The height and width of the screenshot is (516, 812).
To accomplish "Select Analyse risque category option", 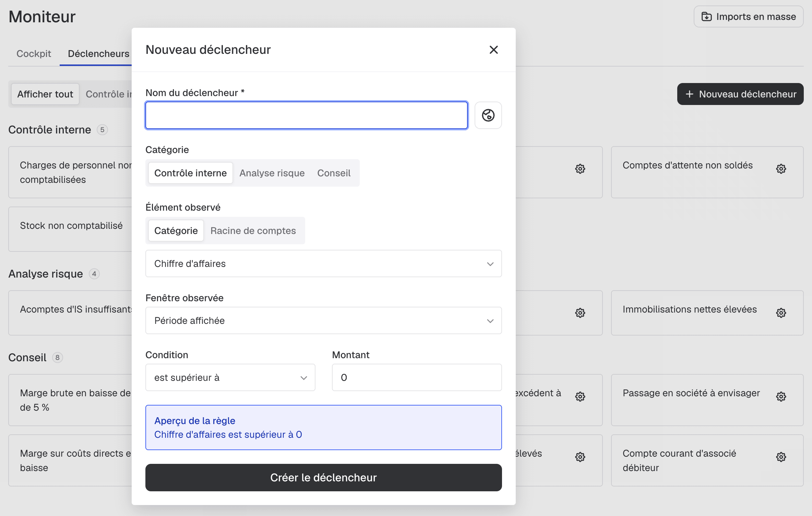I will tap(272, 173).
